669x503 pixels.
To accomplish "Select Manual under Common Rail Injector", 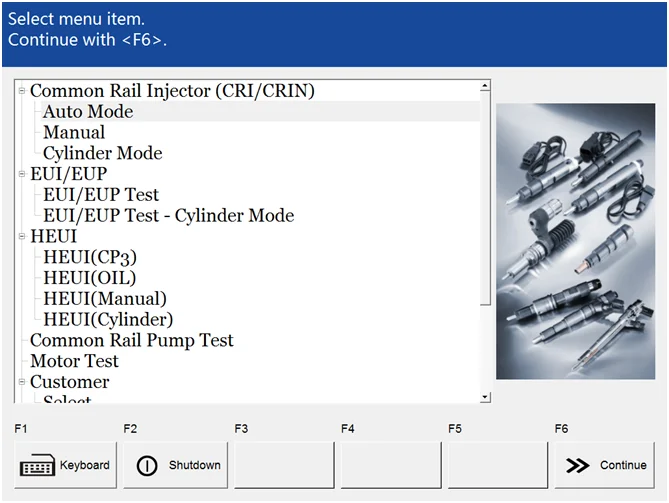I will point(73,132).
